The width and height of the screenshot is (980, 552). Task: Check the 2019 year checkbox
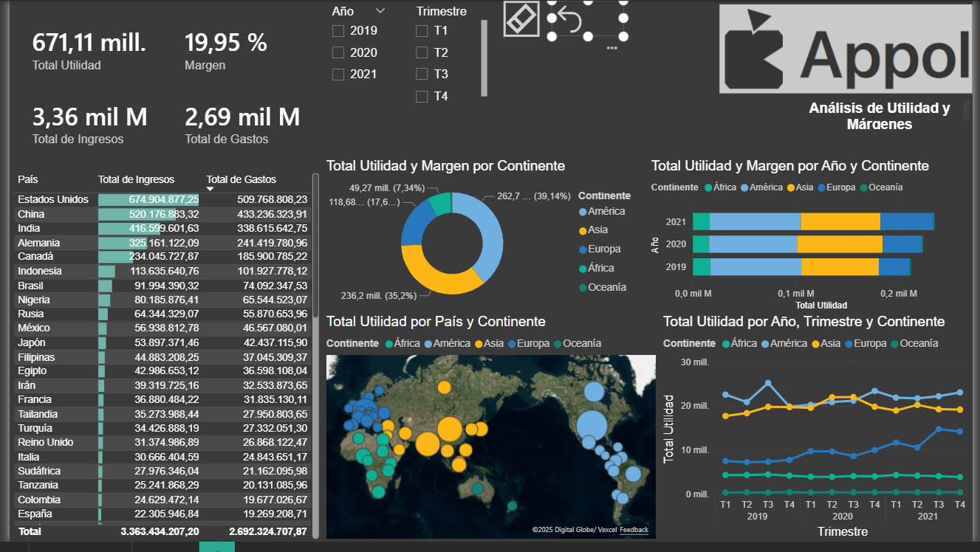[x=338, y=31]
